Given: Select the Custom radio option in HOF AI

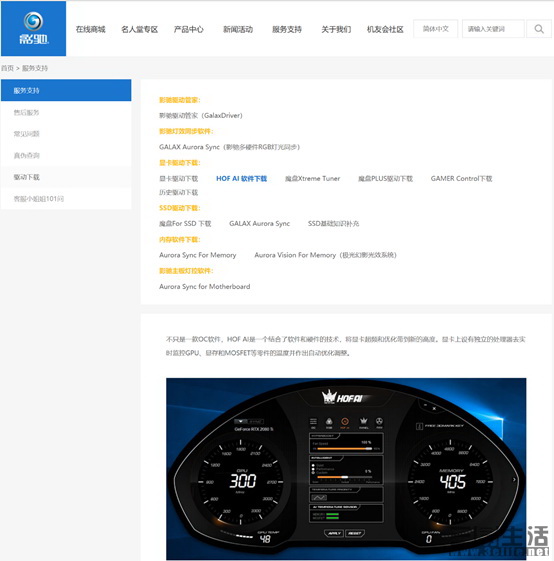Looking at the screenshot, I should point(313,473).
